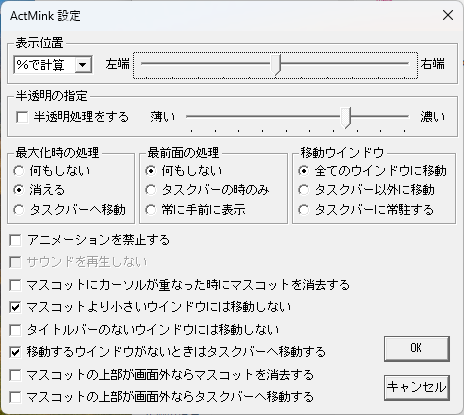Click the 濃い label

pyautogui.click(x=432, y=117)
